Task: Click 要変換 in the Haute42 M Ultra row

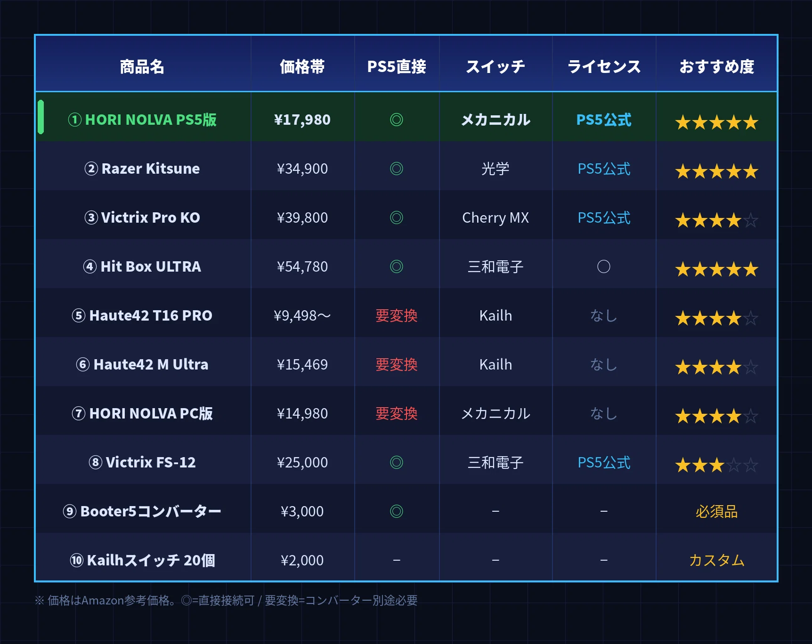Action: (397, 364)
